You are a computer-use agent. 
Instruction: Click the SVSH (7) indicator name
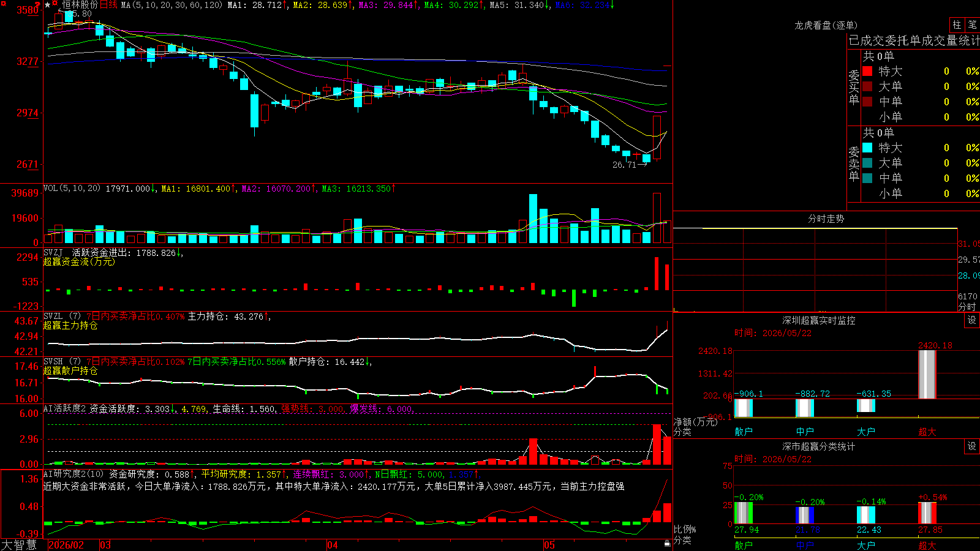coord(62,361)
